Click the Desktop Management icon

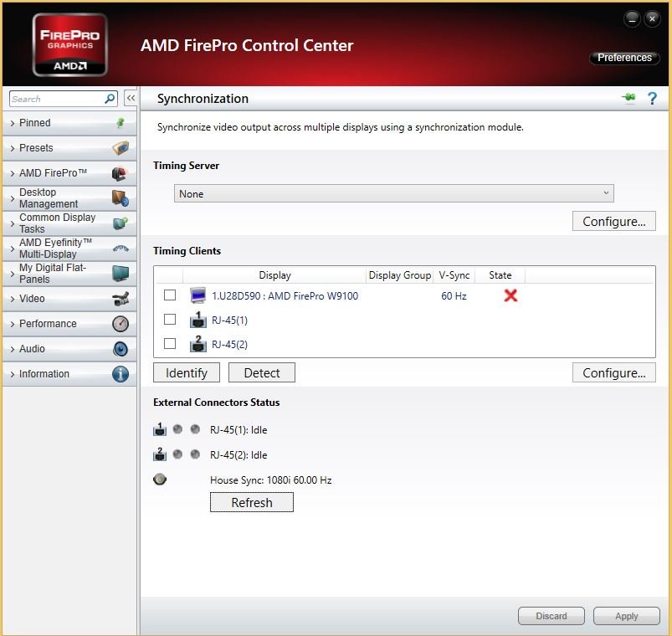point(121,198)
